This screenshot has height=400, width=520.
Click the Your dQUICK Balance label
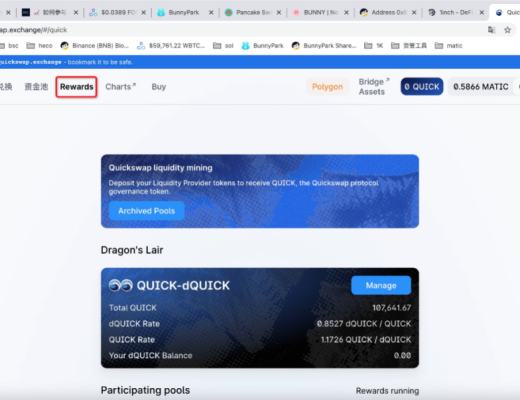[x=150, y=355]
